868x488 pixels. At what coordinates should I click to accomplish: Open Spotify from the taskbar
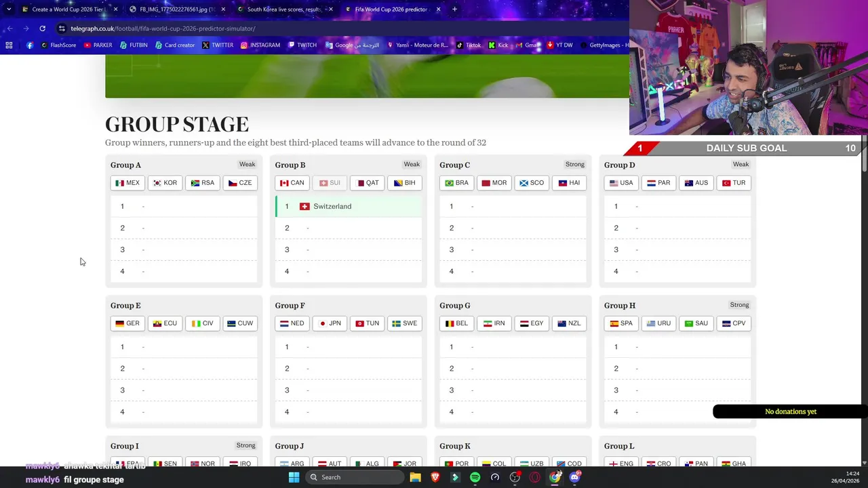click(x=475, y=477)
